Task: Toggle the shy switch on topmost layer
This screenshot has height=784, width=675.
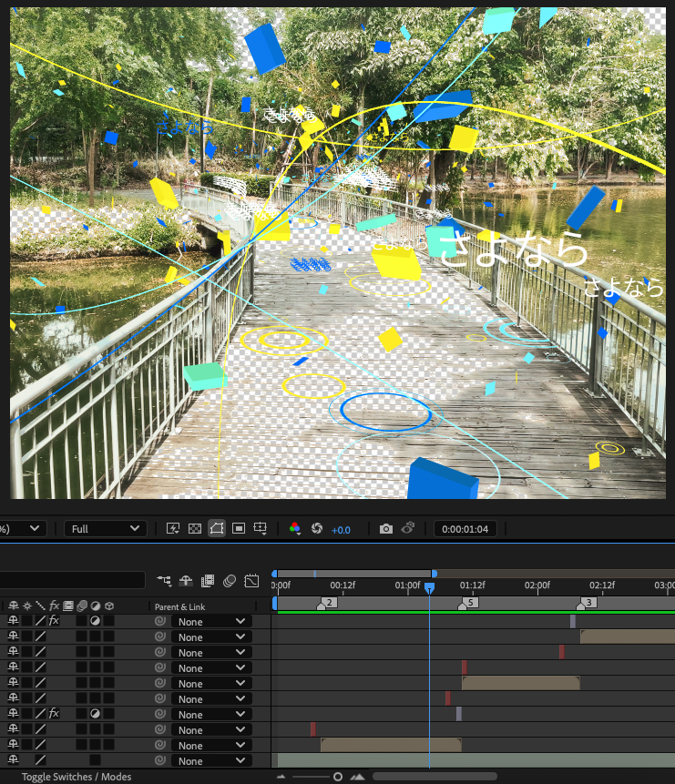Action: pyautogui.click(x=14, y=621)
